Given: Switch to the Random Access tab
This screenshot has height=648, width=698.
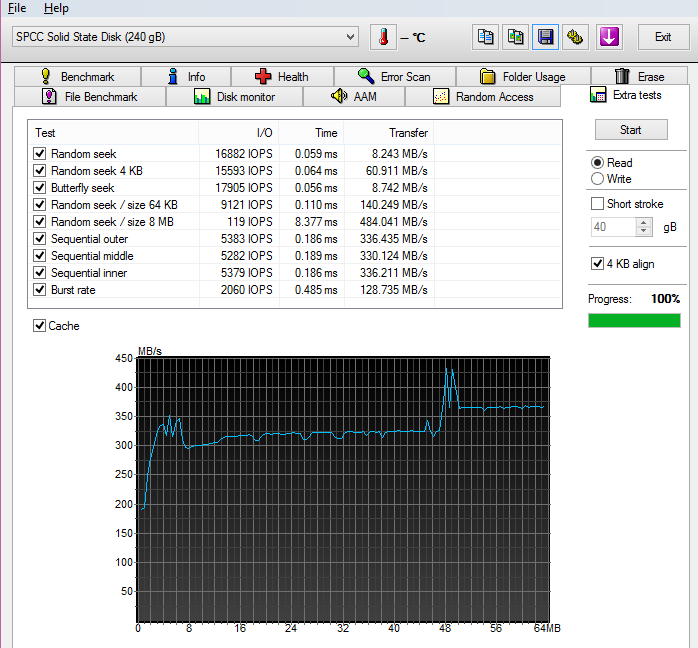Looking at the screenshot, I should click(x=483, y=97).
